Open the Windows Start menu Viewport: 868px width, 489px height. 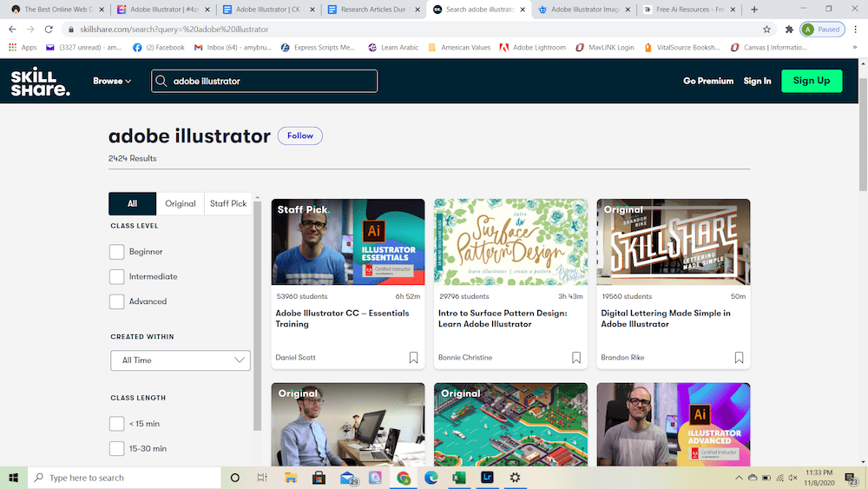click(13, 478)
